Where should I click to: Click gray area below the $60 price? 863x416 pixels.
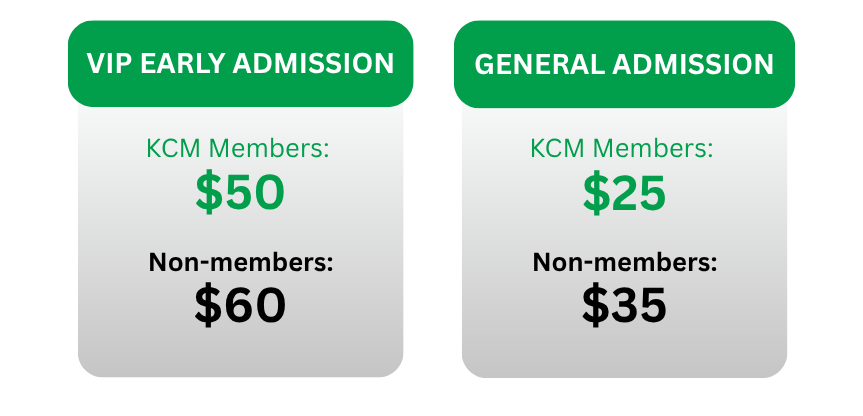tap(240, 352)
